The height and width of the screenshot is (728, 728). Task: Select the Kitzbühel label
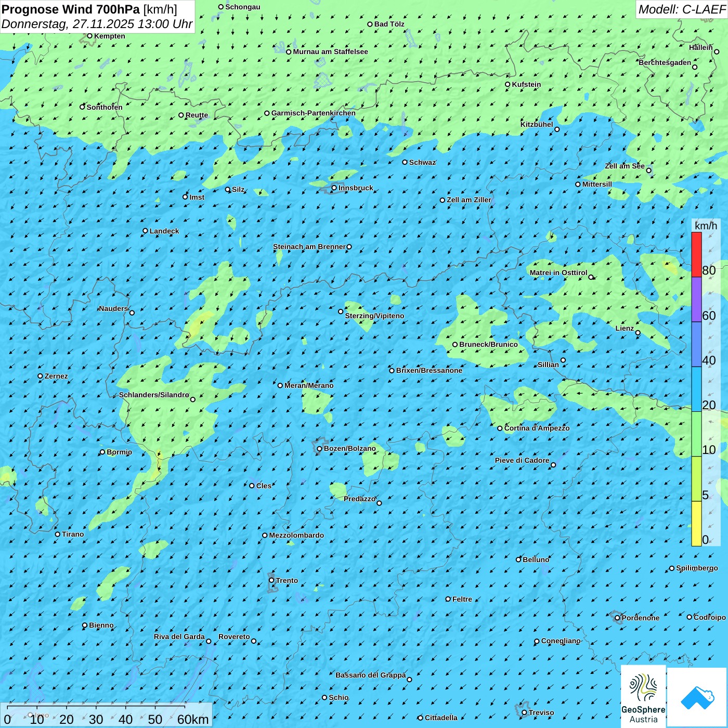(x=537, y=124)
